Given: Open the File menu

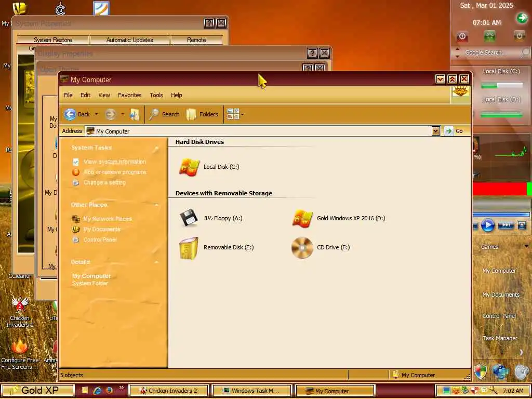Looking at the screenshot, I should click(68, 95).
